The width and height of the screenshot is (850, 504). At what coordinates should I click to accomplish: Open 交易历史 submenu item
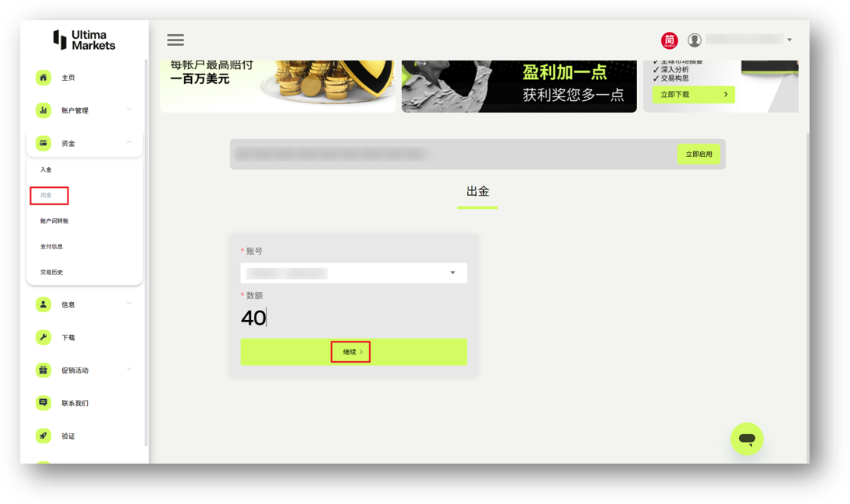51,272
